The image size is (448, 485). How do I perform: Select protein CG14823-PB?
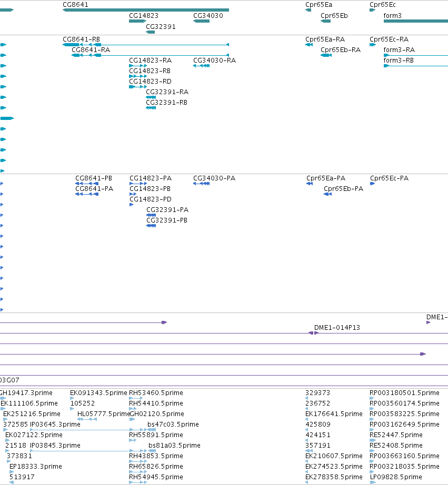click(133, 194)
